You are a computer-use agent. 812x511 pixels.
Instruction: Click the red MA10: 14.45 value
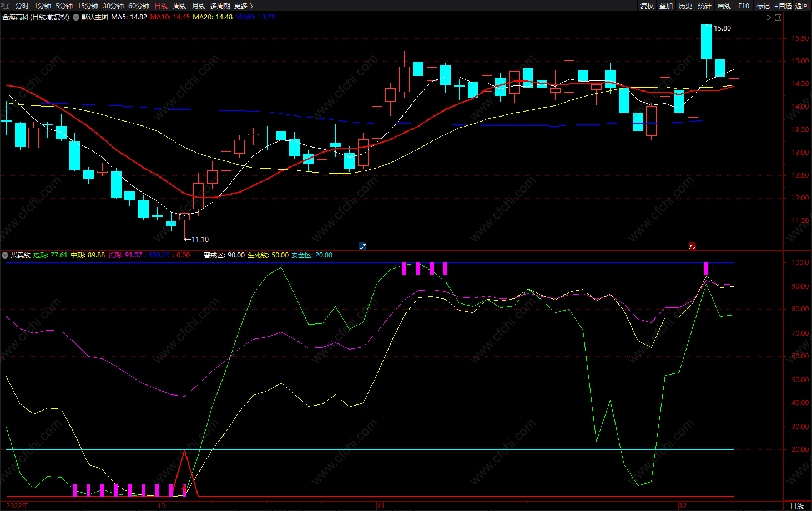coord(170,17)
